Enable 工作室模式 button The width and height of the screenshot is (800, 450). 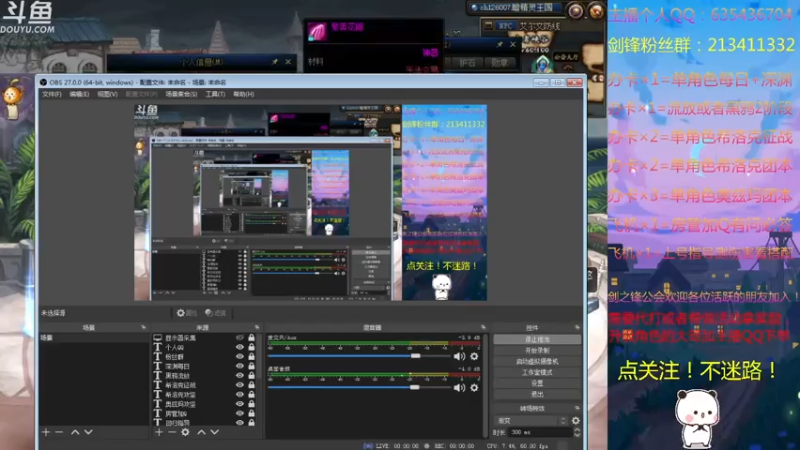(x=537, y=372)
